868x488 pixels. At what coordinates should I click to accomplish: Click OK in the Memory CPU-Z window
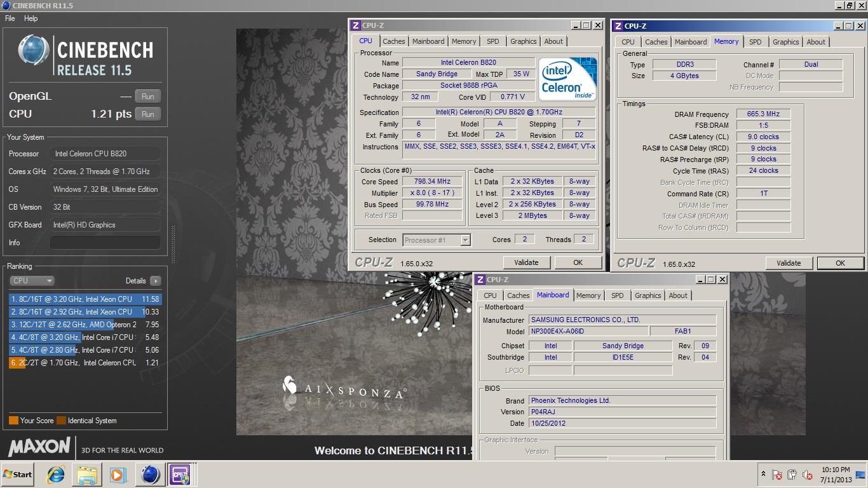click(x=840, y=263)
